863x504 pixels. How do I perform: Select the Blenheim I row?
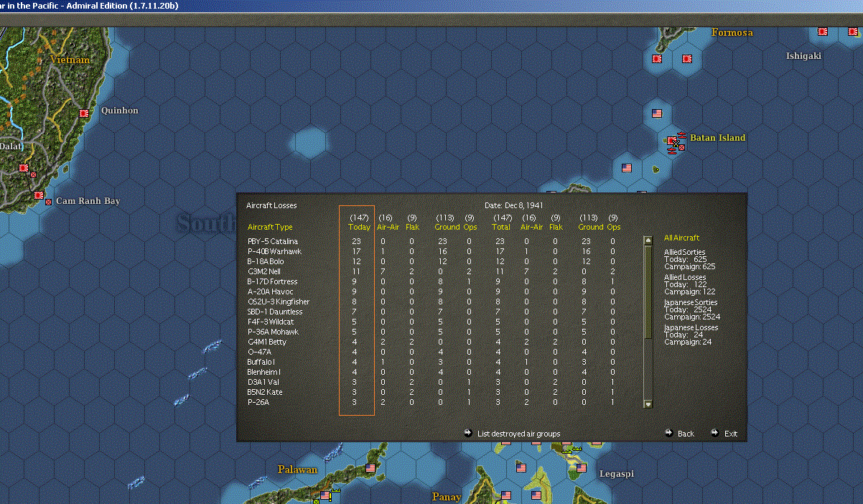431,372
